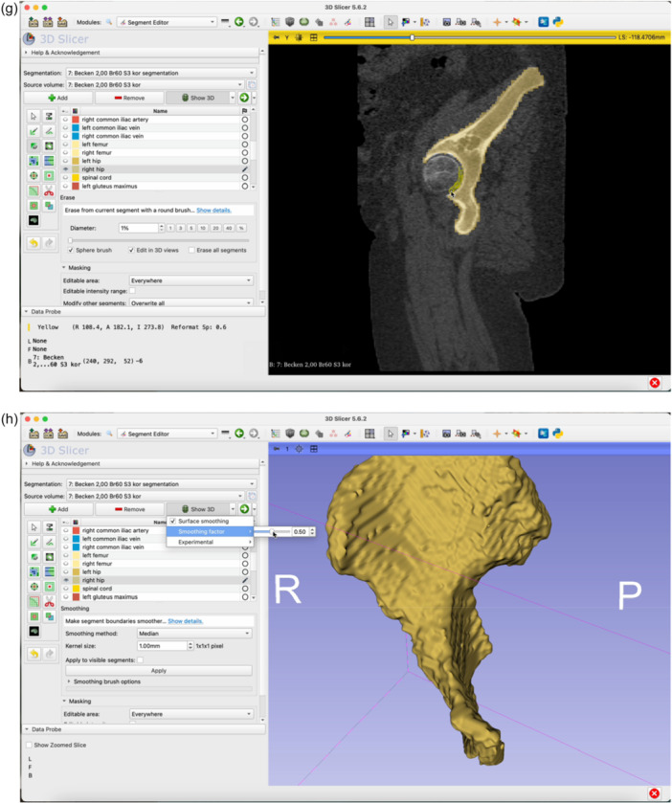Toggle right hip eye in CT slice window

click(65, 169)
